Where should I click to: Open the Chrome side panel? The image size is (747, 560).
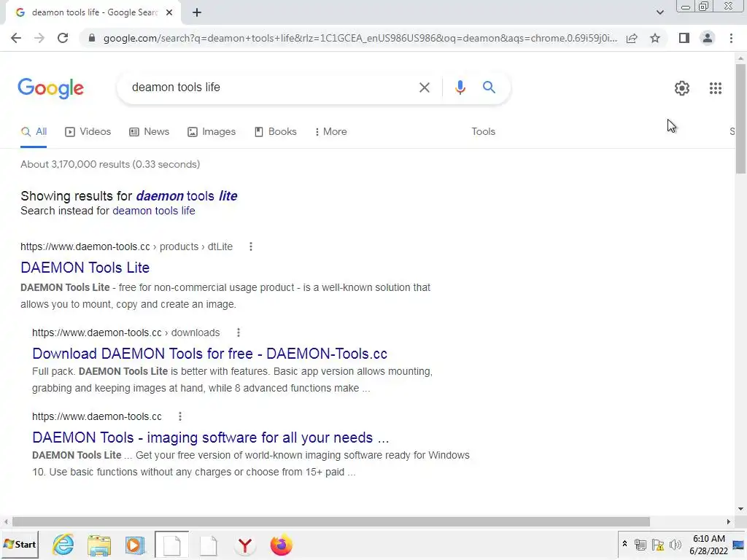684,38
